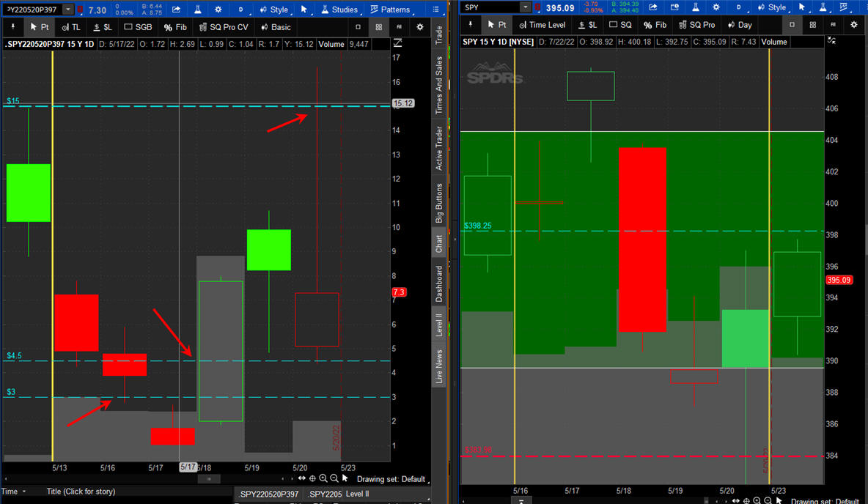Open Live News sidebar tab
Viewport: 868px width, 504px height.
439,366
